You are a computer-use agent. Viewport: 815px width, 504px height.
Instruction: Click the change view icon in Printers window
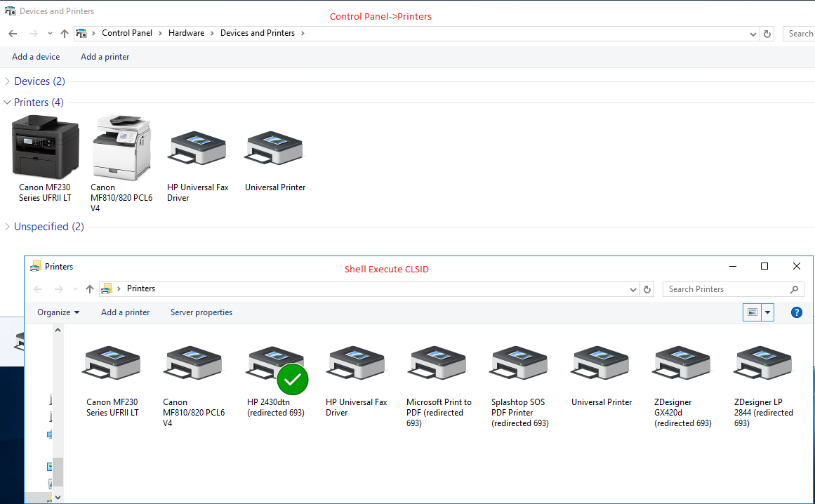(x=752, y=312)
